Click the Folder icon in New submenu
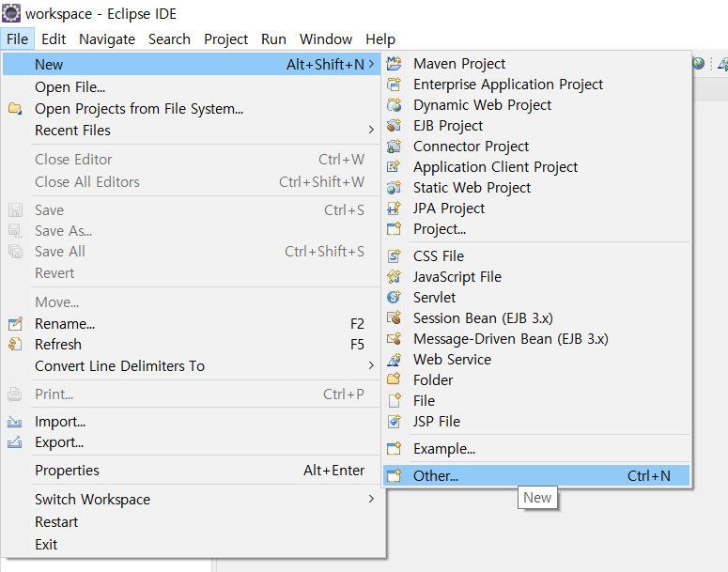The height and width of the screenshot is (572, 728). (394, 379)
